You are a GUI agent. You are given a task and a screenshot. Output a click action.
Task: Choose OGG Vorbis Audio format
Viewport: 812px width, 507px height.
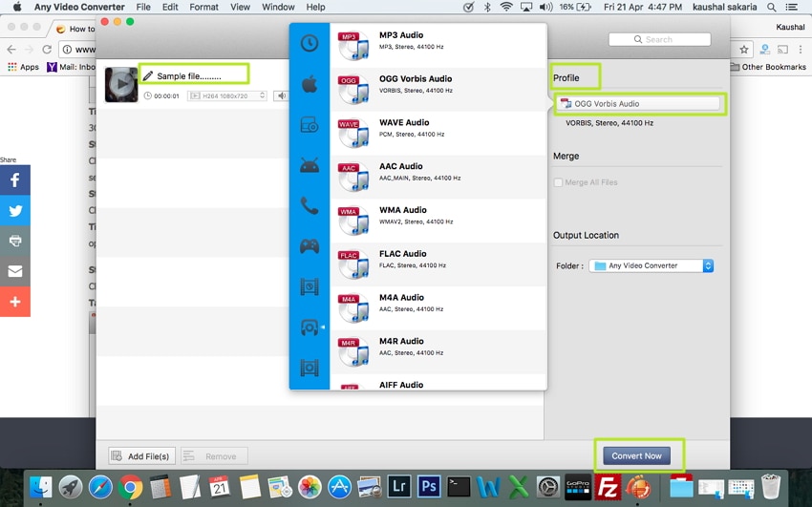[438, 90]
